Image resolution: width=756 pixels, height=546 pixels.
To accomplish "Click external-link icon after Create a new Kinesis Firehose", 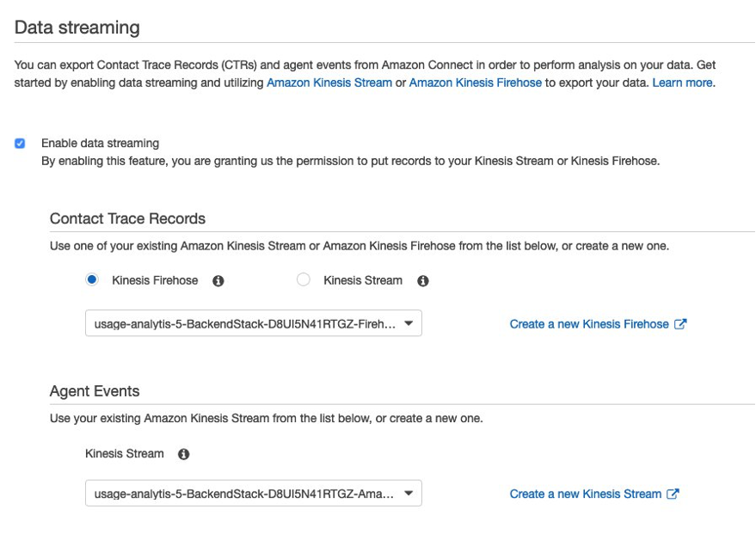I will tap(680, 324).
